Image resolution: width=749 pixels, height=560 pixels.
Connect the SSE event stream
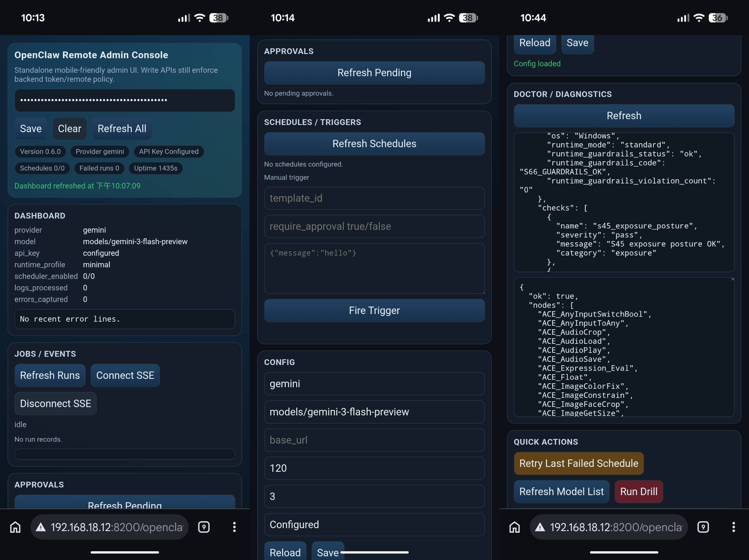[x=125, y=375]
